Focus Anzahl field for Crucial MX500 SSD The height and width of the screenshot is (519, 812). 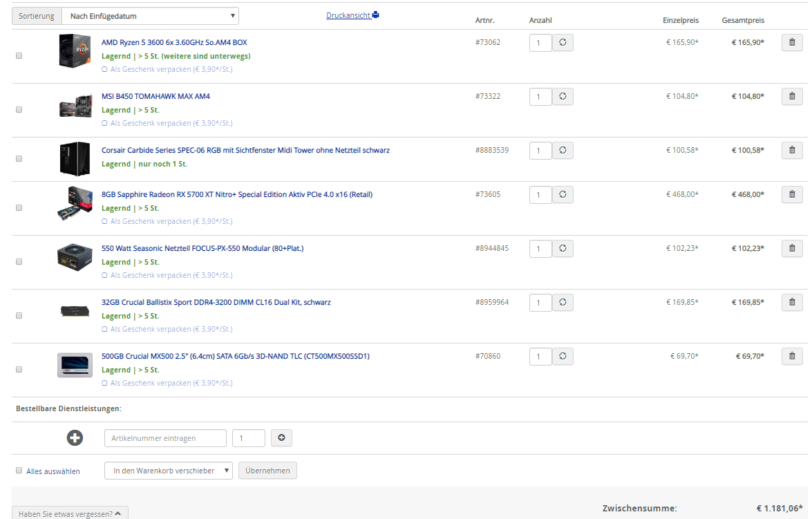click(x=540, y=356)
